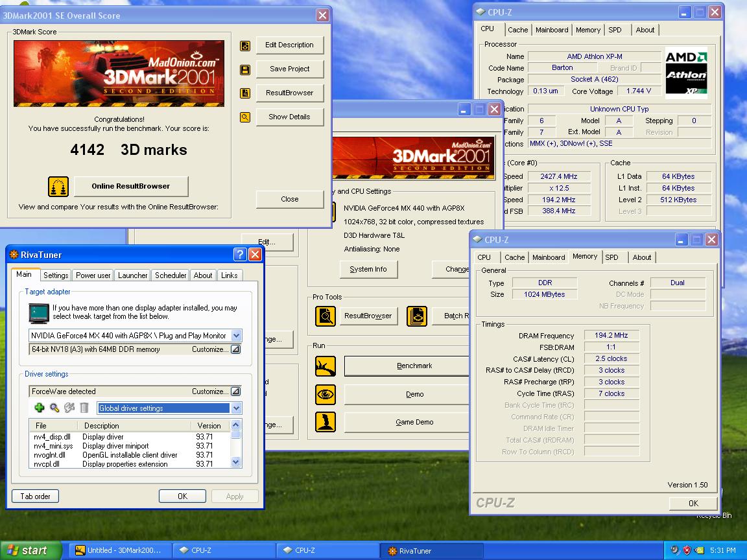The image size is (747, 560).
Task: Click the wrench tools icon in RivaTuner driver settings
Action: [x=69, y=408]
